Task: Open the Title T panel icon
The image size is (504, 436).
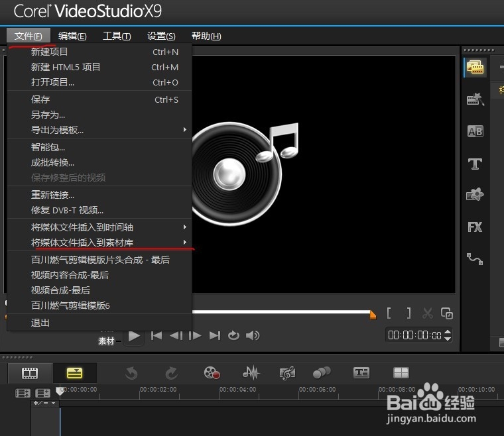Action: point(475,164)
